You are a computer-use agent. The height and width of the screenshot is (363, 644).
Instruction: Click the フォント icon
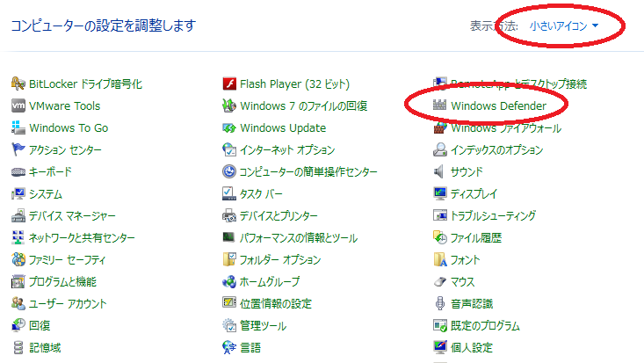[440, 260]
